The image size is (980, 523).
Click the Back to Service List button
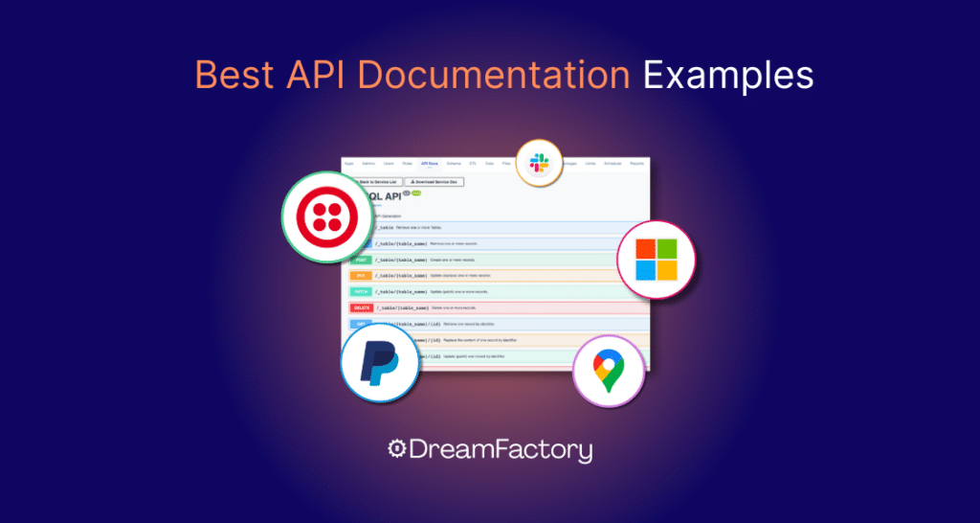click(375, 182)
